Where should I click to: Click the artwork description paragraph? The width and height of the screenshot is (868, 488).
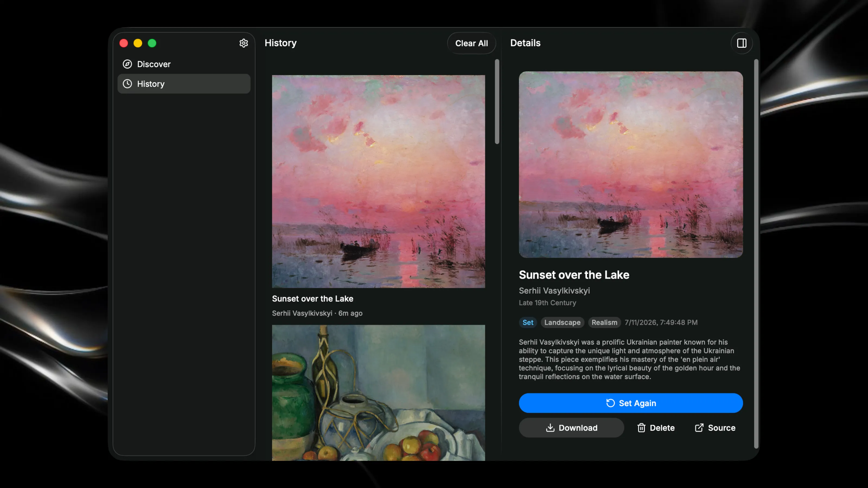click(629, 359)
